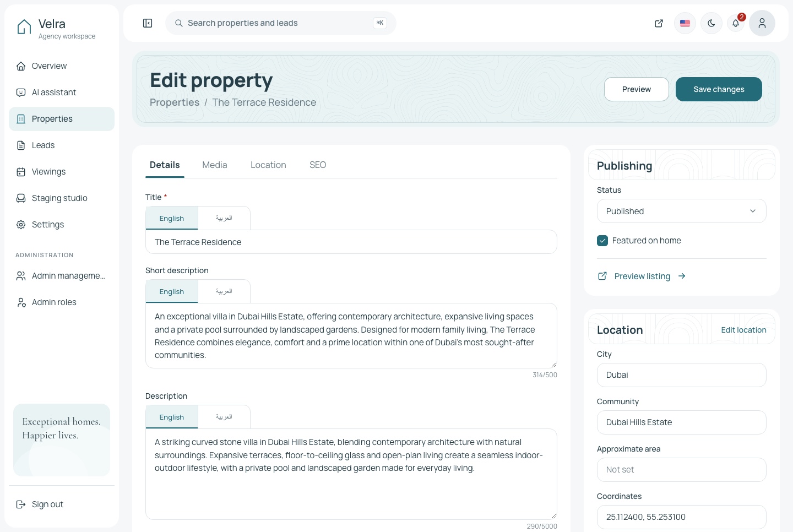Click the Description text area
This screenshot has height=532, width=793.
[351, 474]
